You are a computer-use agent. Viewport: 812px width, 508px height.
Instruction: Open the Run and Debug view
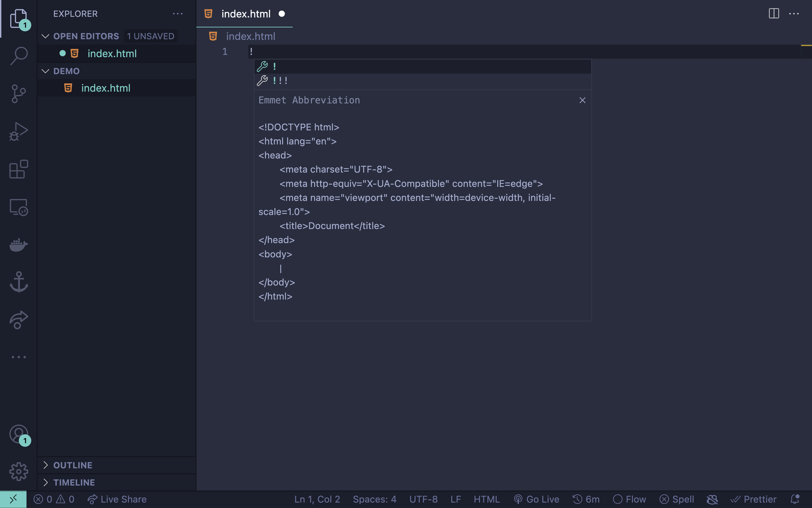click(18, 131)
